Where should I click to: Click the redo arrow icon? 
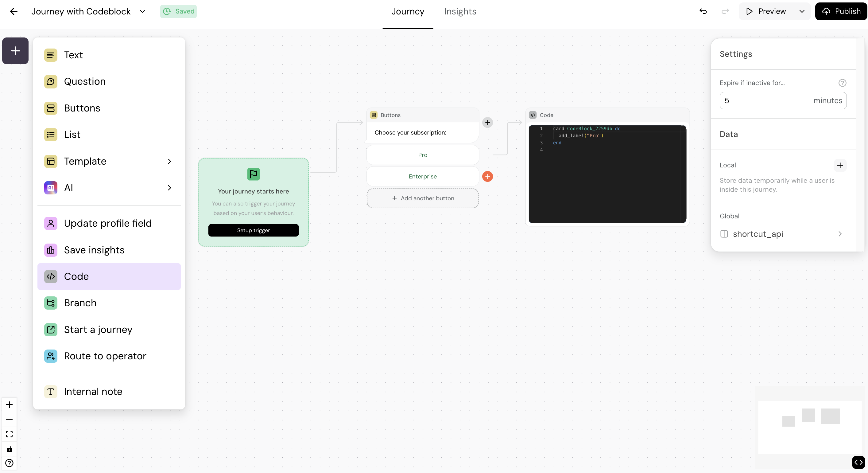725,11
